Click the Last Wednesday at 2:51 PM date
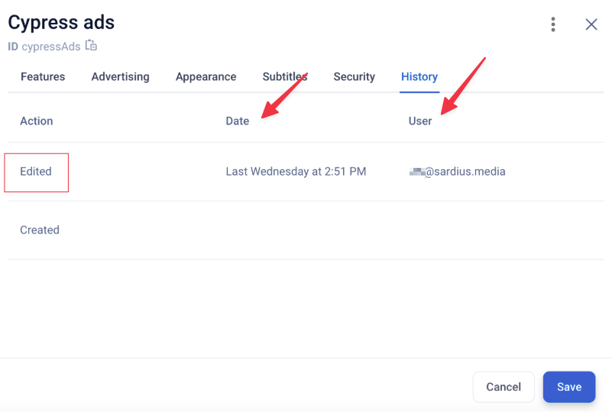The width and height of the screenshot is (612, 412). click(x=296, y=172)
